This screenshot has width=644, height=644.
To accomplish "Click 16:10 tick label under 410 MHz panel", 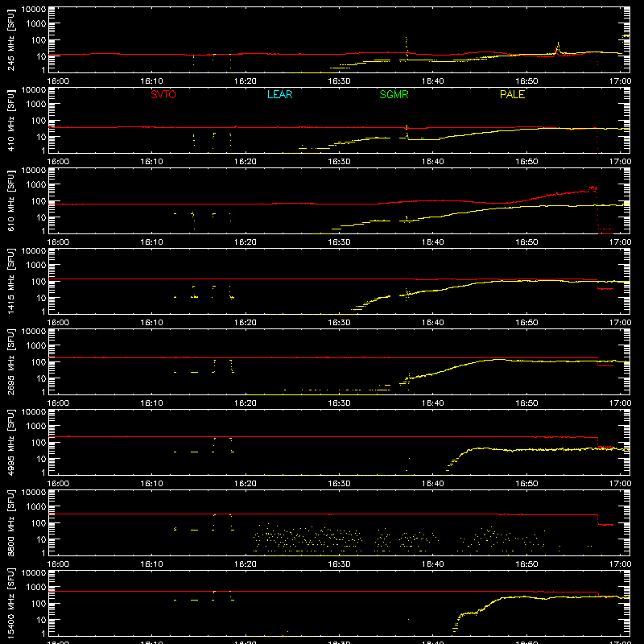I will click(x=151, y=162).
